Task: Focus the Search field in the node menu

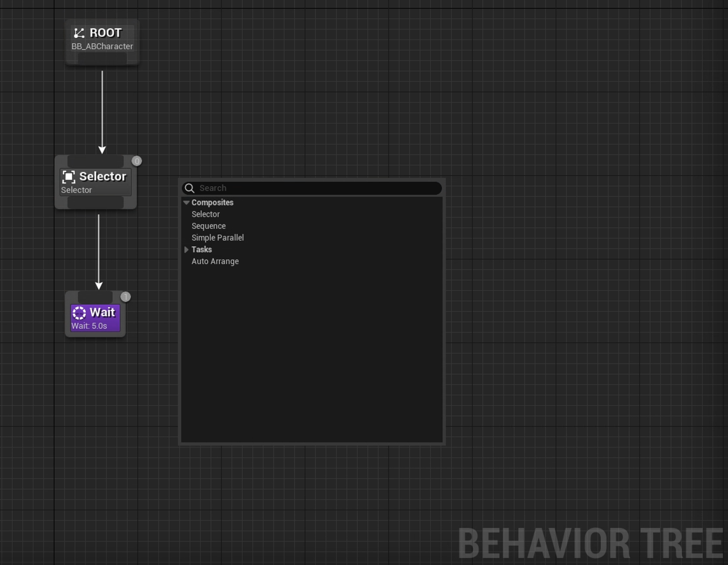Action: point(312,188)
